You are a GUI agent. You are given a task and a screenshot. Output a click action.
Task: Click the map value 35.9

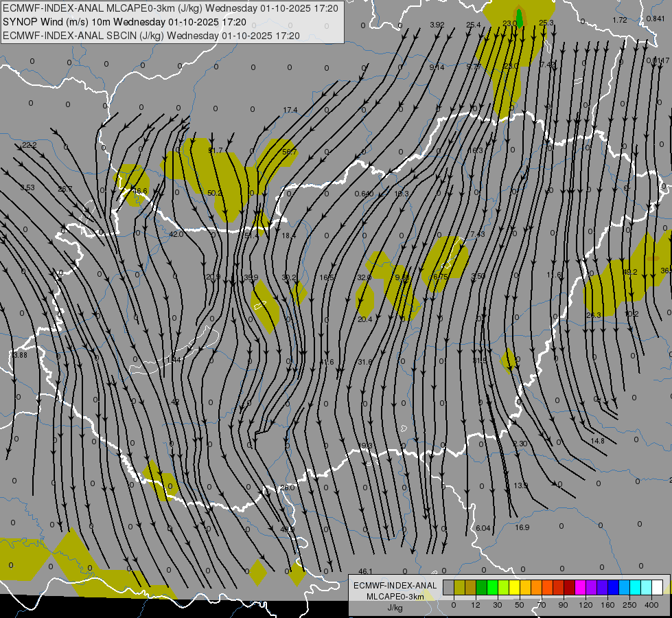[251, 277]
